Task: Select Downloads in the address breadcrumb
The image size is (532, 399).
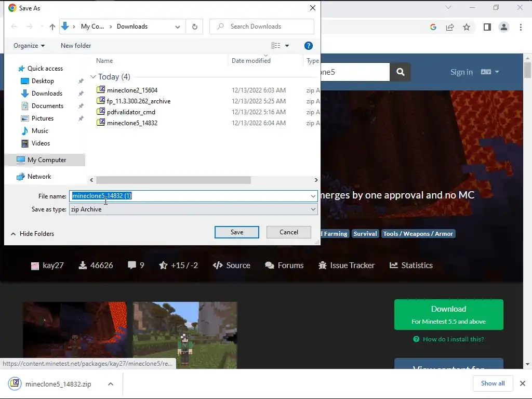Action: click(x=132, y=26)
